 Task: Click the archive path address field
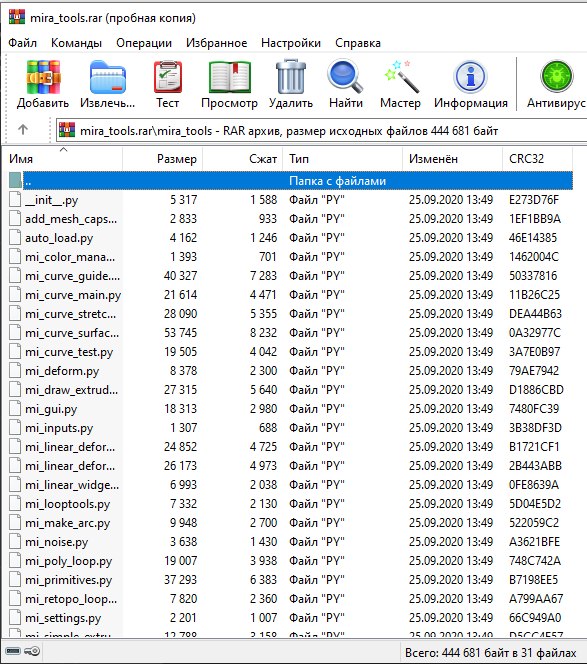pyautogui.click(x=321, y=130)
